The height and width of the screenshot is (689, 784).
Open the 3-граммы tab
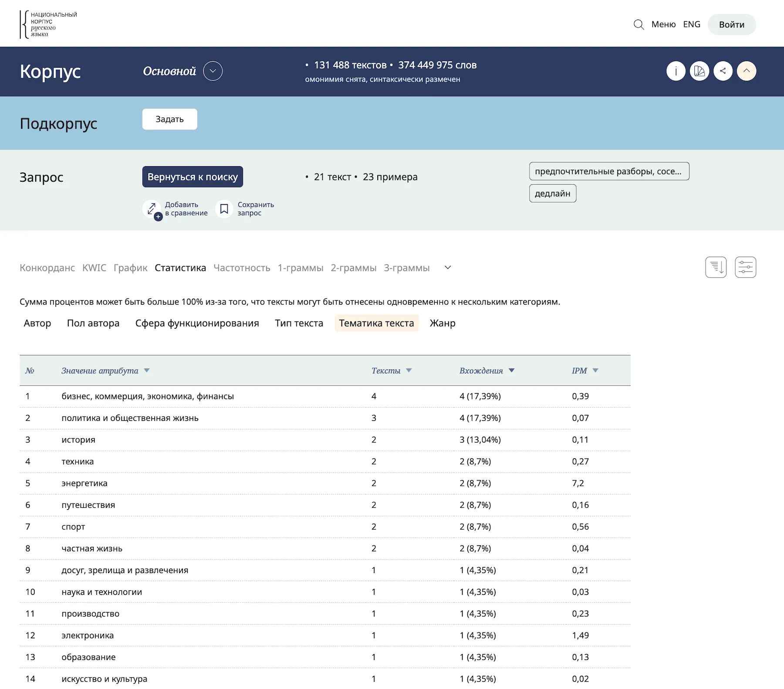pos(406,268)
